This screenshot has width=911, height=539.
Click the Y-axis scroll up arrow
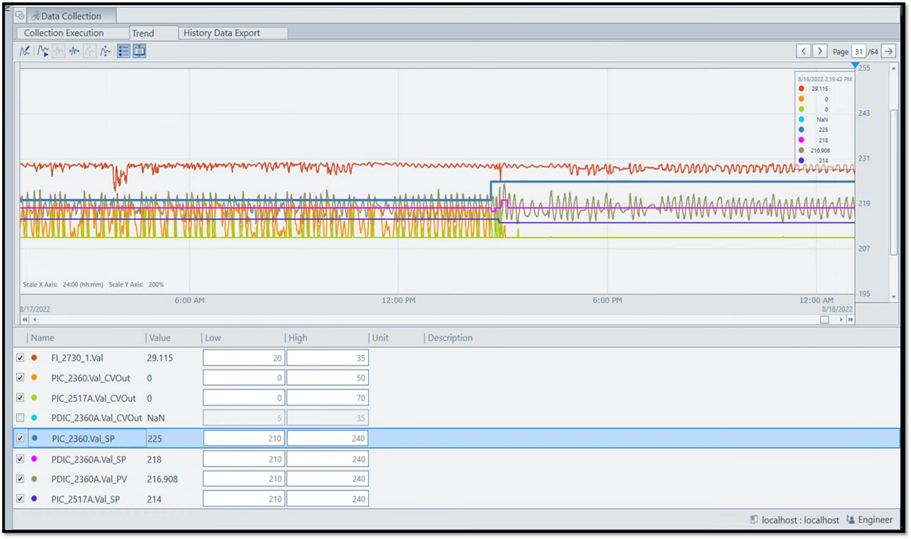(894, 68)
